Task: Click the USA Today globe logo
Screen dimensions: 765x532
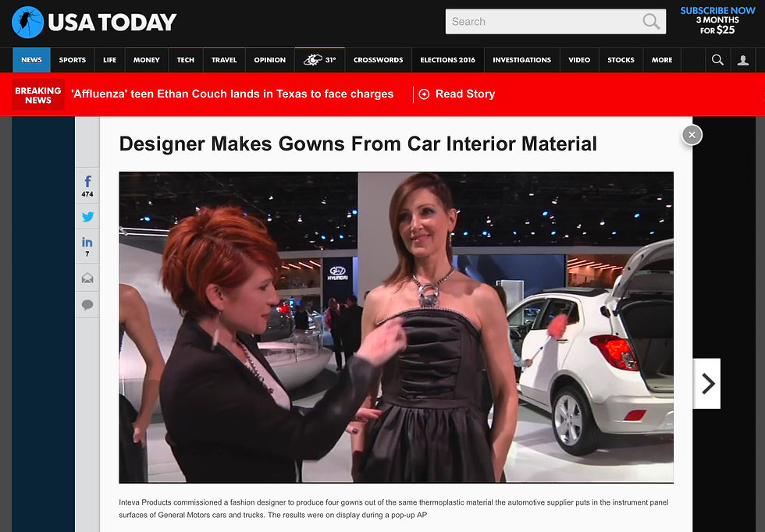Action: [29, 22]
